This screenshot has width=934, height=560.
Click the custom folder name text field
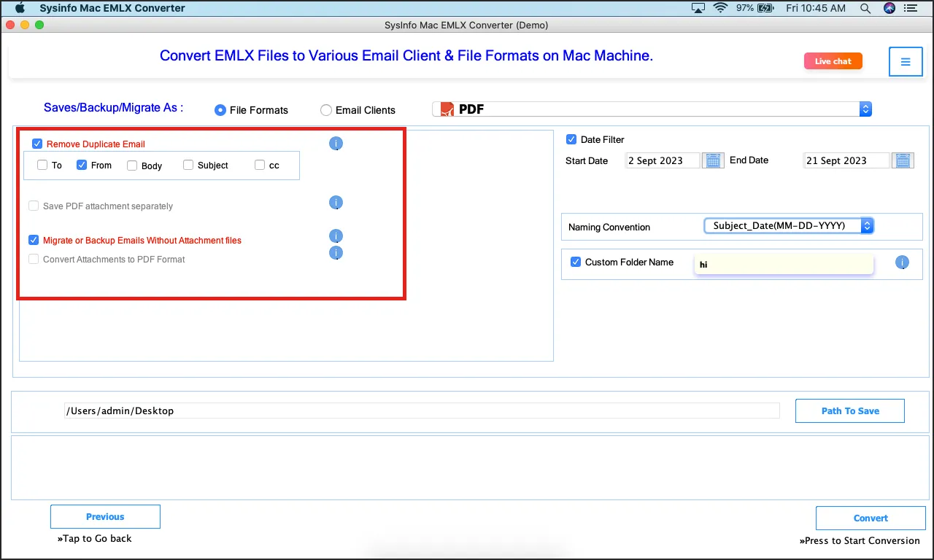pos(784,264)
